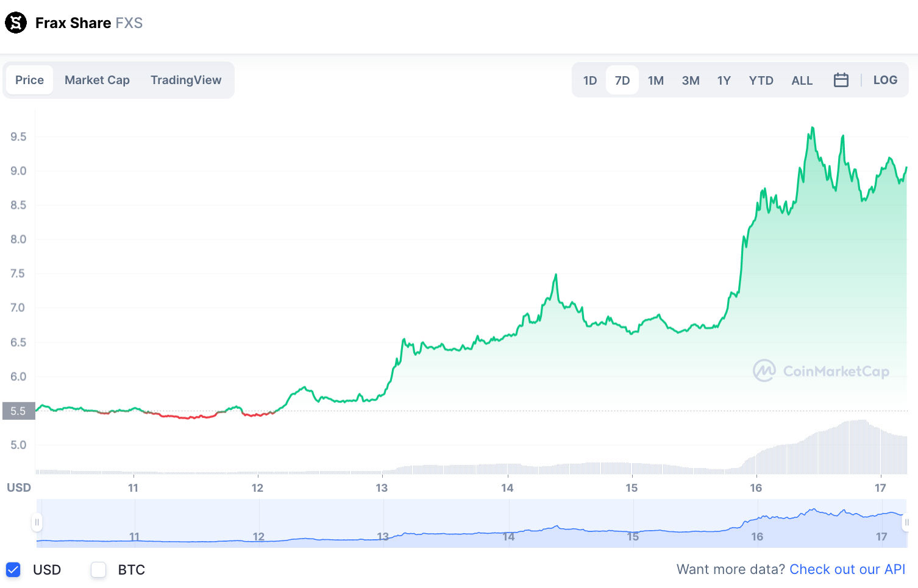Grab the right range slider handle
This screenshot has width=918, height=588.
coord(906,522)
